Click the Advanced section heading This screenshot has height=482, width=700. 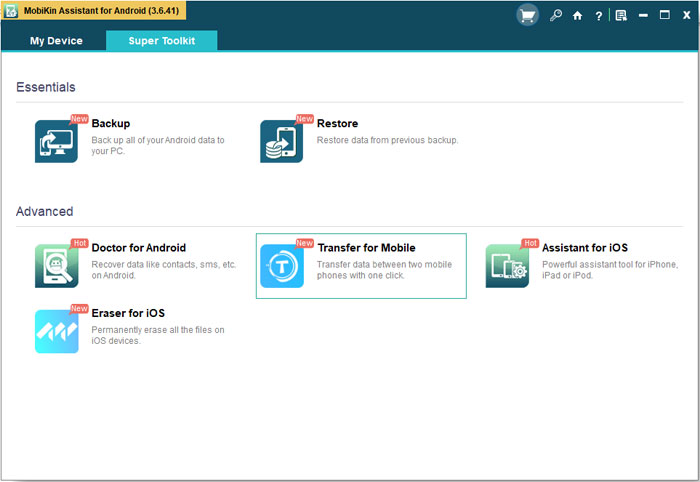pyautogui.click(x=45, y=211)
